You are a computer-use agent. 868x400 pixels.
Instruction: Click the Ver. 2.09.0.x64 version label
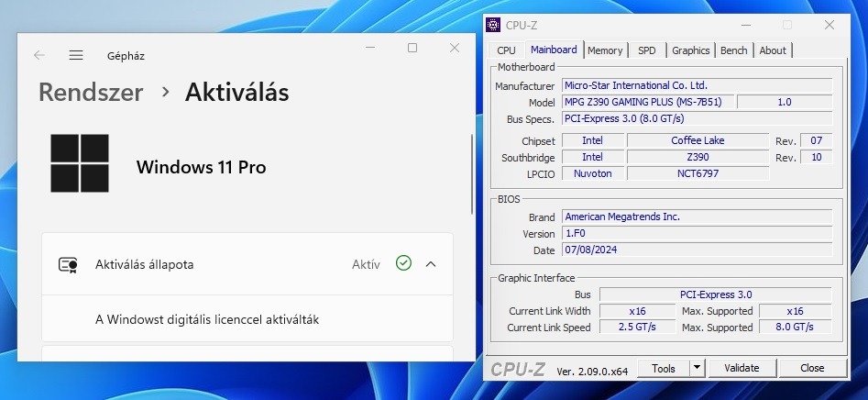pyautogui.click(x=592, y=372)
